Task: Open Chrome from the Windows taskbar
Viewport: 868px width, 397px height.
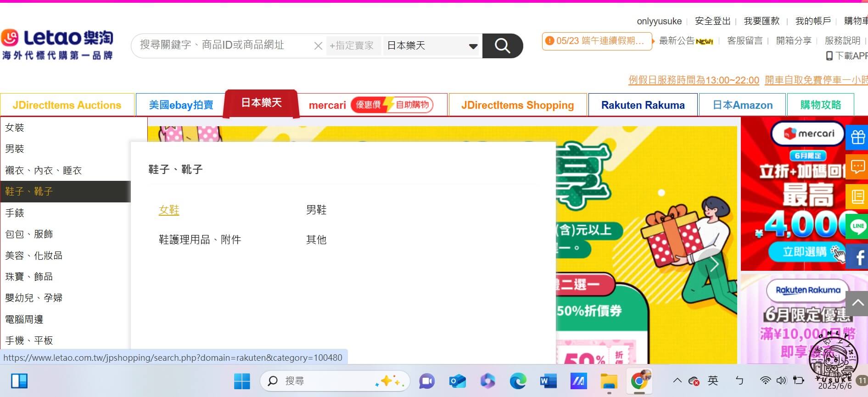Action: (639, 380)
